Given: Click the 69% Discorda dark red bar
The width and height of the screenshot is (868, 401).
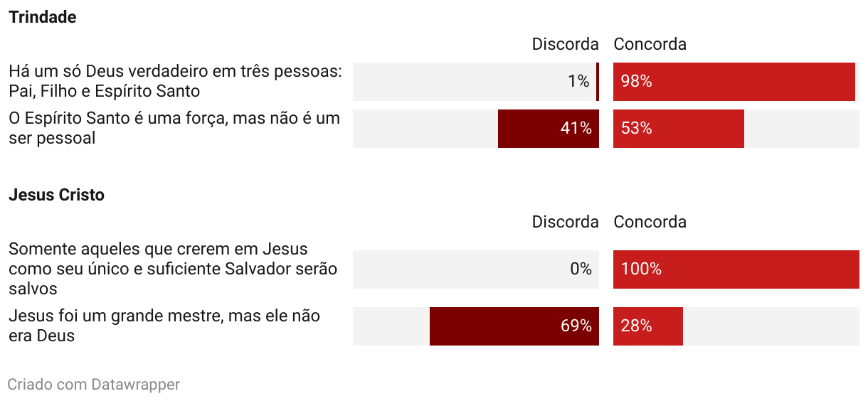Looking at the screenshot, I should (514, 326).
